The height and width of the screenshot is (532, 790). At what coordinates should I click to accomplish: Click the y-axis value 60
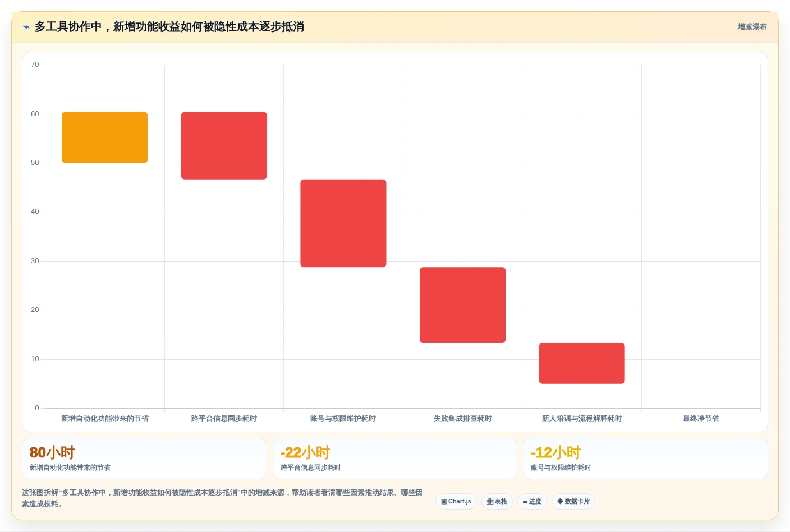pos(35,114)
